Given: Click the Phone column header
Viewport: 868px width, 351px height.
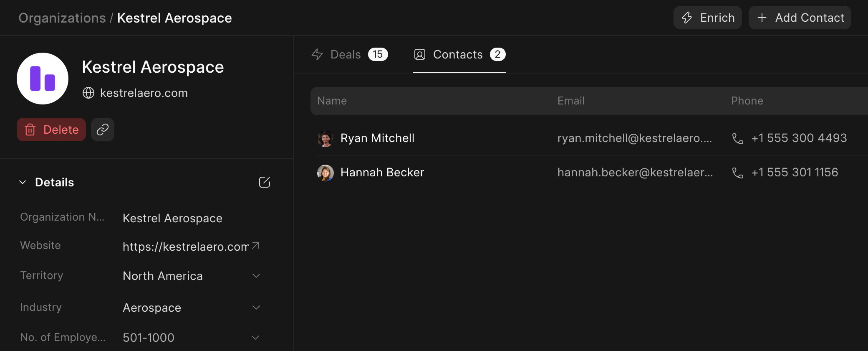Looking at the screenshot, I should pos(747,101).
